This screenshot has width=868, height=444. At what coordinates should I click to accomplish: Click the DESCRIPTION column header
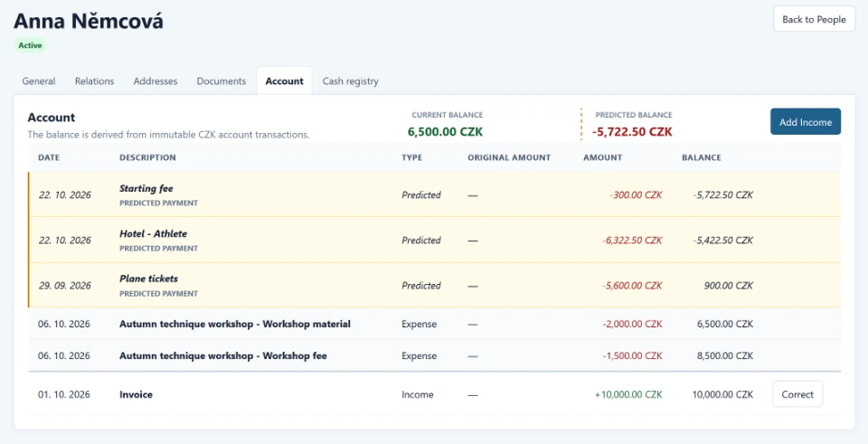click(x=147, y=157)
